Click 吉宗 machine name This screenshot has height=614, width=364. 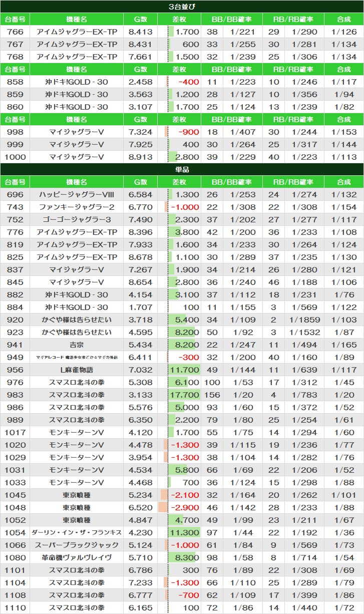tap(77, 345)
